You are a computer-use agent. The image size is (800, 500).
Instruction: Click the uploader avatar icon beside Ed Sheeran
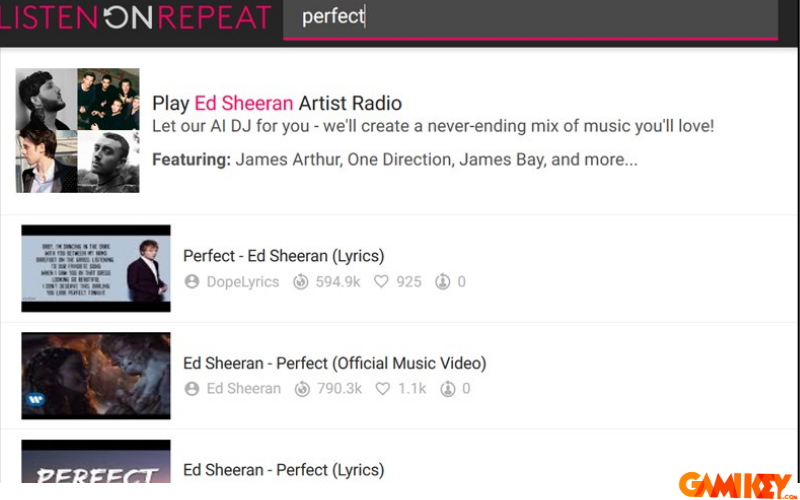[x=192, y=388]
